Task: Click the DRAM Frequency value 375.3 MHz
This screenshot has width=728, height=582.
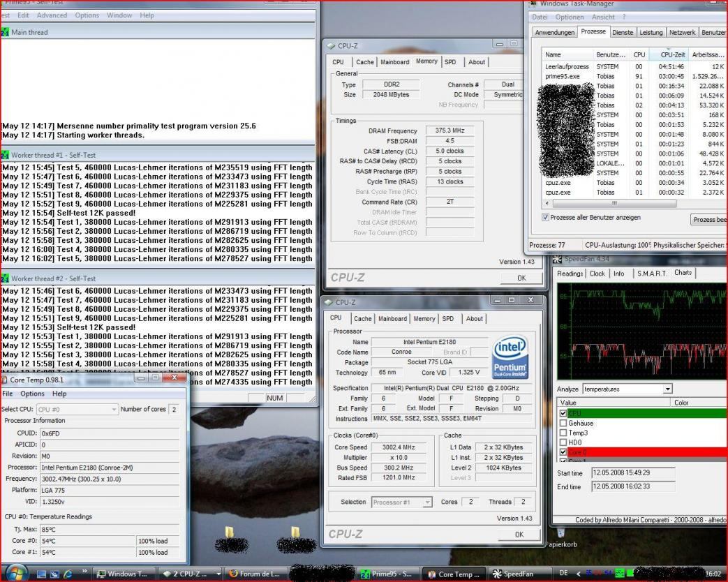Action: point(450,130)
